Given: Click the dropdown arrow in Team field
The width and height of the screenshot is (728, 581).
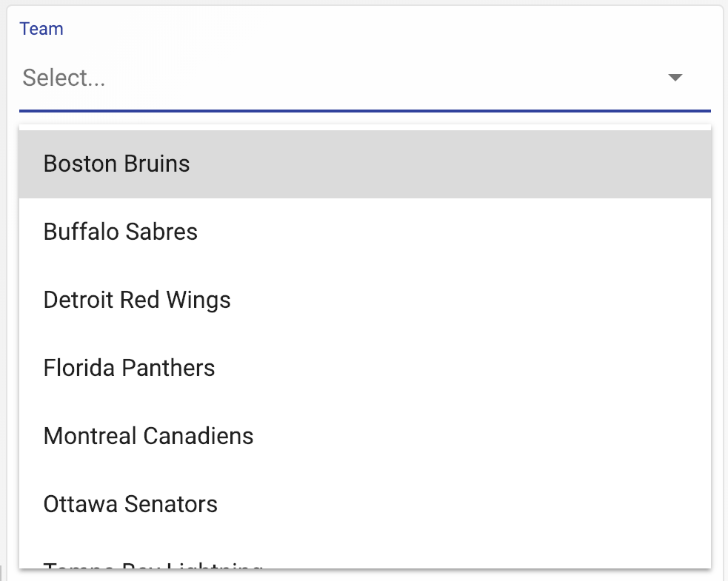Looking at the screenshot, I should pos(675,78).
